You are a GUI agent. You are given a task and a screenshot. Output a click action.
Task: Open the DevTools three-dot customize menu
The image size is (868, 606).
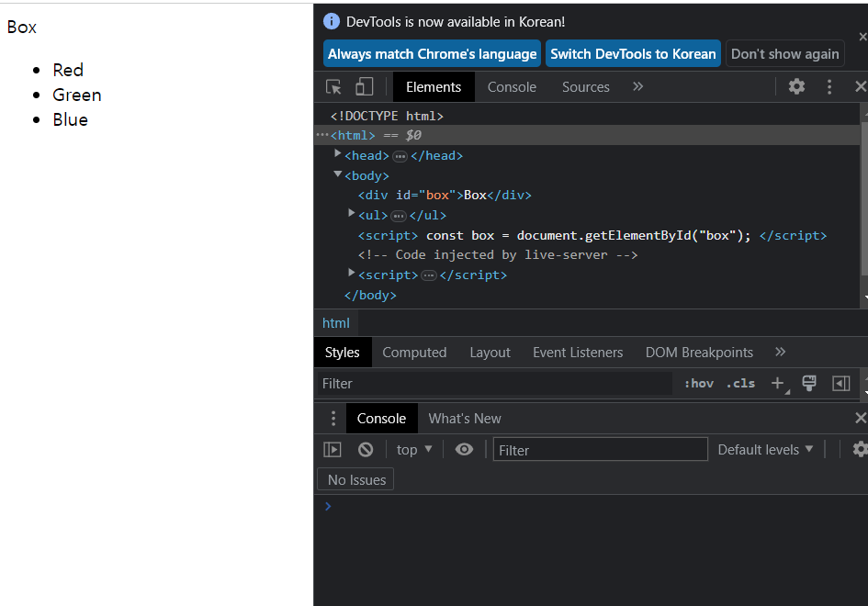point(829,87)
